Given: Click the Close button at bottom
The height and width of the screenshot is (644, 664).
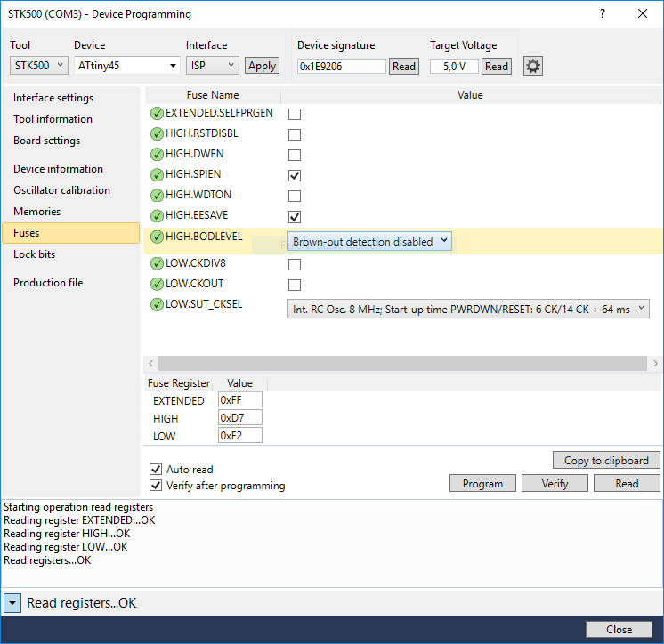Looking at the screenshot, I should [619, 629].
